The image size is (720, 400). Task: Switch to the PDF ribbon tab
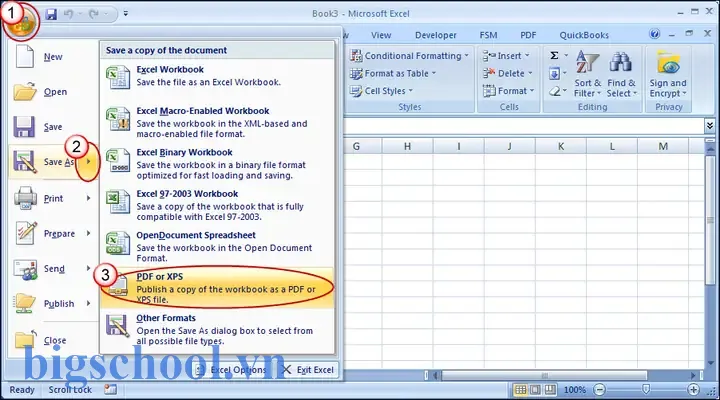point(528,35)
